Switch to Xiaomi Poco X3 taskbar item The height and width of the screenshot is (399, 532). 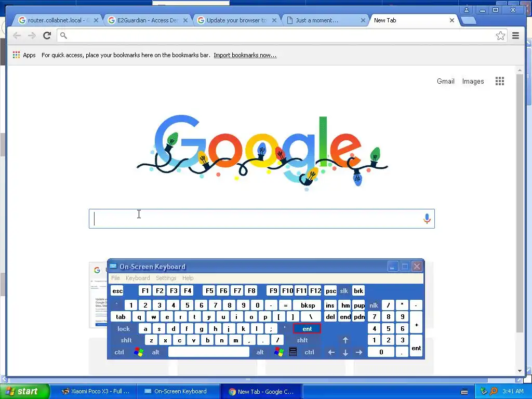coord(96,391)
